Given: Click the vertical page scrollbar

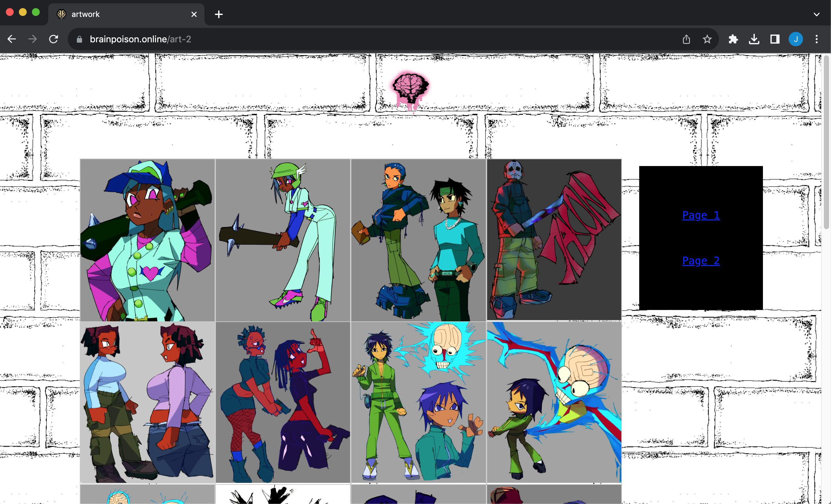Looking at the screenshot, I should (x=826, y=142).
